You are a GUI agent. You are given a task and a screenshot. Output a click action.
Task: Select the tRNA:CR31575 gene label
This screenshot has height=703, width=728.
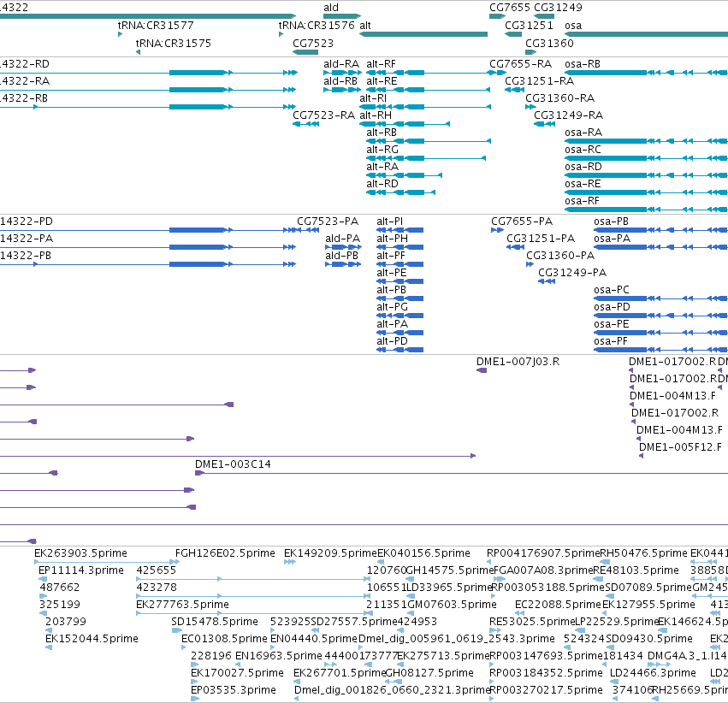pos(173,43)
